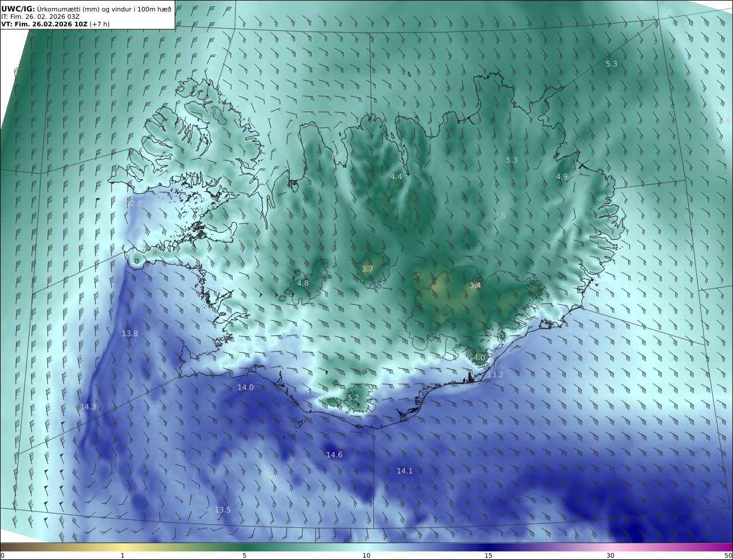Click the 6.6 value in the Westfjords
Image resolution: width=733 pixels, height=560 pixels.
[x=214, y=112]
